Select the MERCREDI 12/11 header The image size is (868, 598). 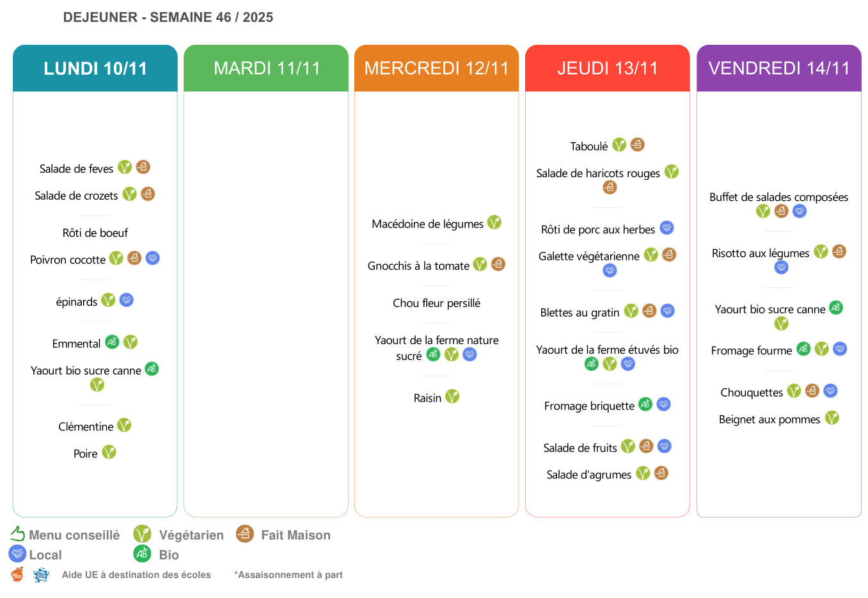pyautogui.click(x=436, y=68)
